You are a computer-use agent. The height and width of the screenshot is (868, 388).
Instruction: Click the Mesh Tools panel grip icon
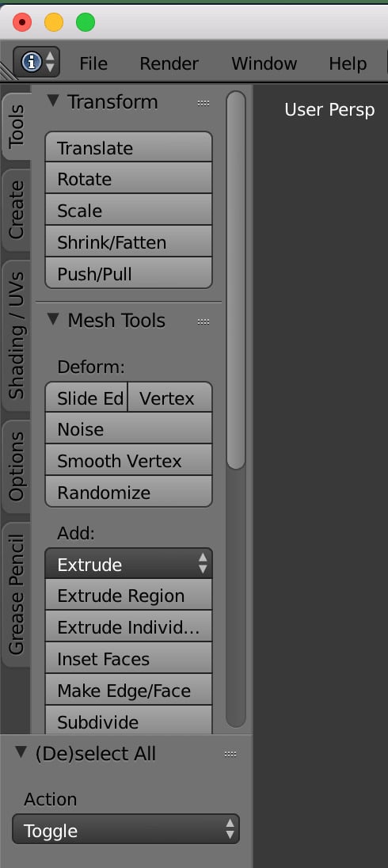point(204,322)
